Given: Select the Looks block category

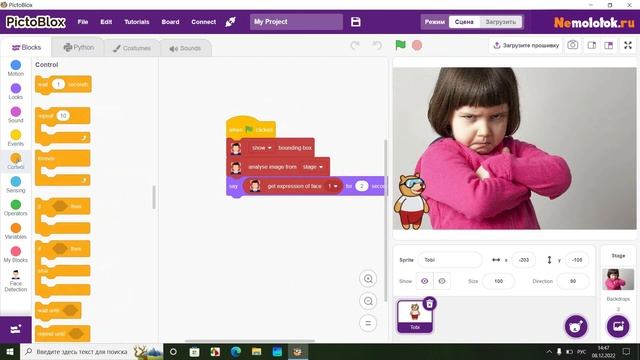Looking at the screenshot, I should (16, 91).
